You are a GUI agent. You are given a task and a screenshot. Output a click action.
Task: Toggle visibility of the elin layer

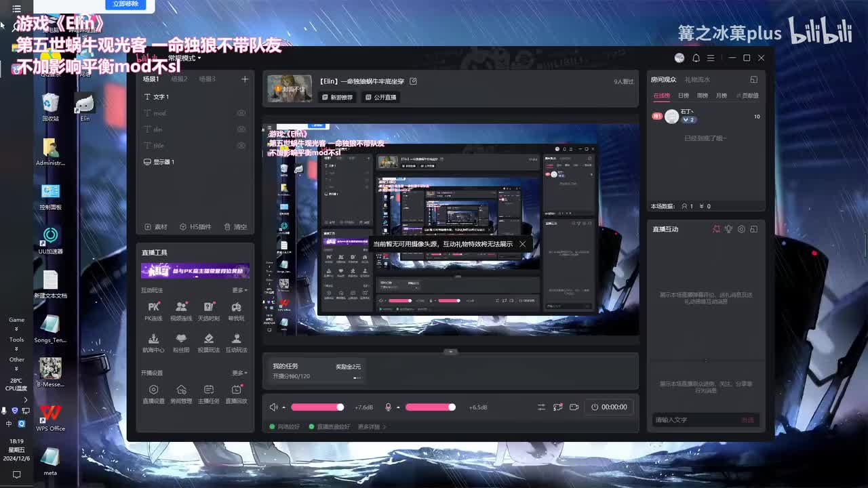[241, 129]
